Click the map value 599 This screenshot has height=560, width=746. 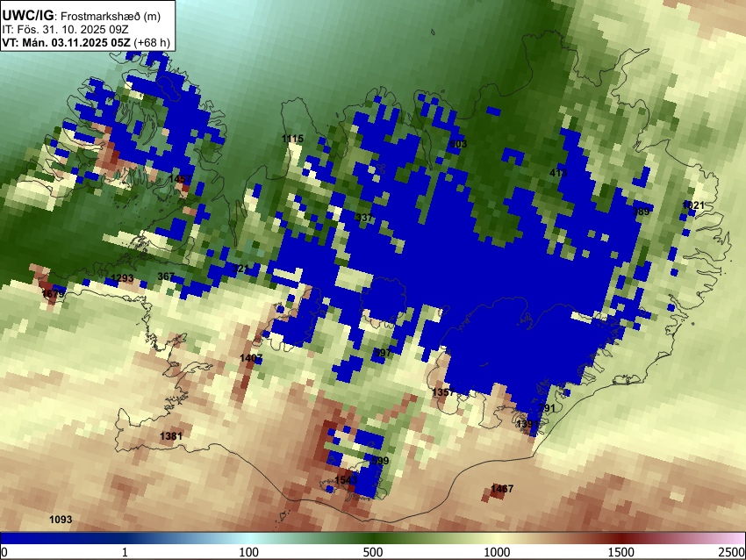click(x=380, y=461)
